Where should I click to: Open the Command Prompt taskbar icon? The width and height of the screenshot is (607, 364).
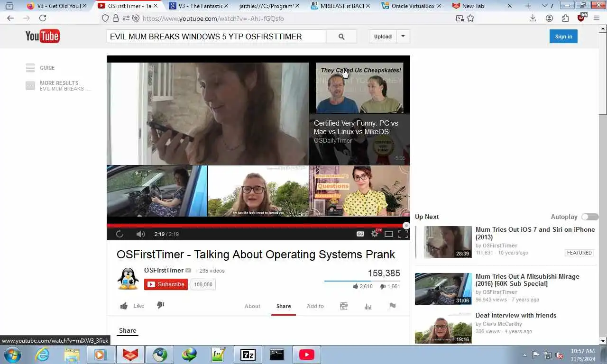(277, 355)
